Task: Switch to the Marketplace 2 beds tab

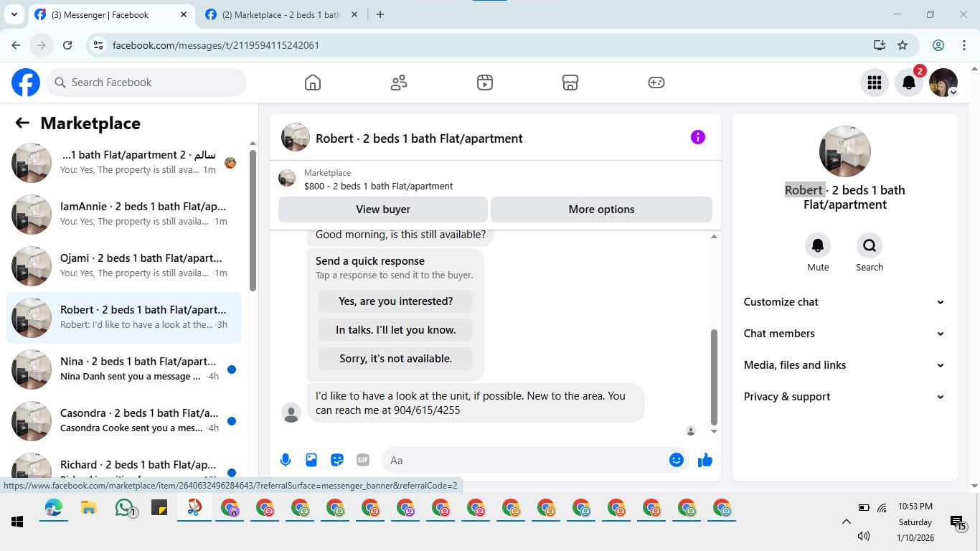Action: (282, 14)
